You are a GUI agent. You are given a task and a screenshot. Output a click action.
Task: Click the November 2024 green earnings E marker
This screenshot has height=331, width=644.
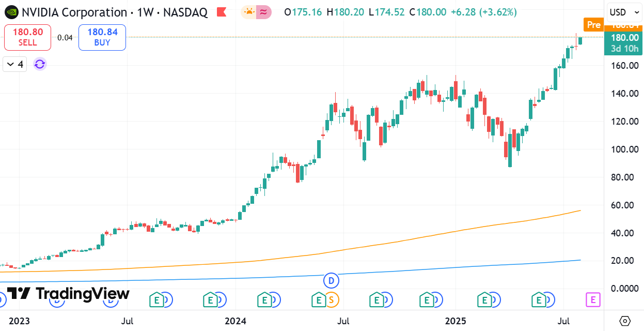pos(427,299)
